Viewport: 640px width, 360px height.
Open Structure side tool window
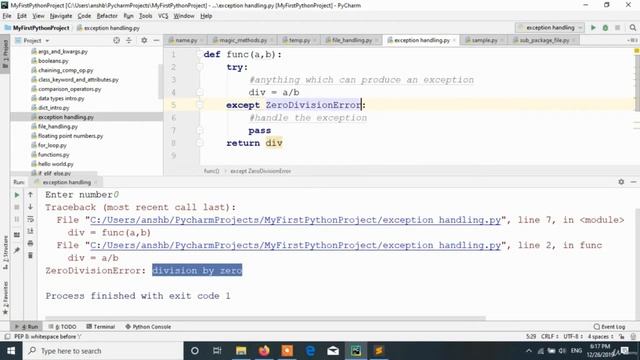[5, 252]
